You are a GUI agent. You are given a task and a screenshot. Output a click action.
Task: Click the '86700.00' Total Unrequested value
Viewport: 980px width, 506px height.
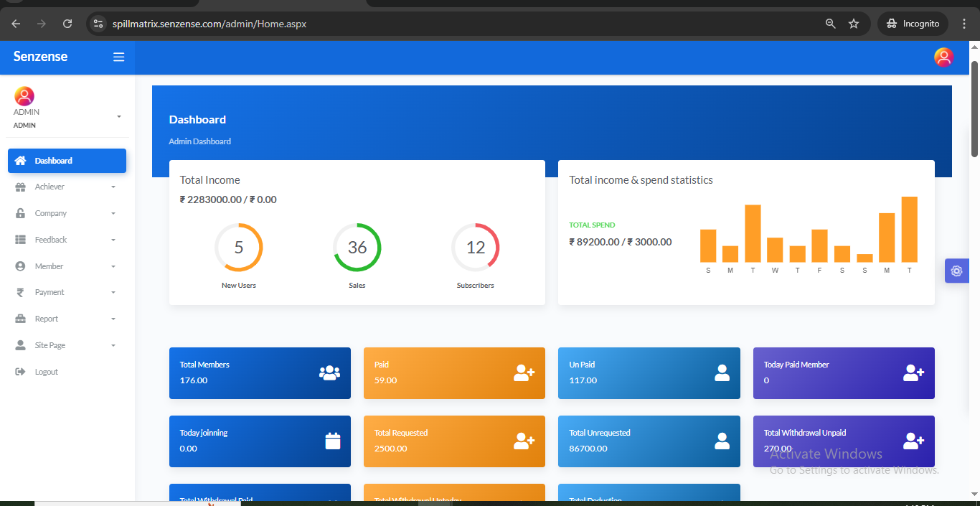pyautogui.click(x=588, y=449)
